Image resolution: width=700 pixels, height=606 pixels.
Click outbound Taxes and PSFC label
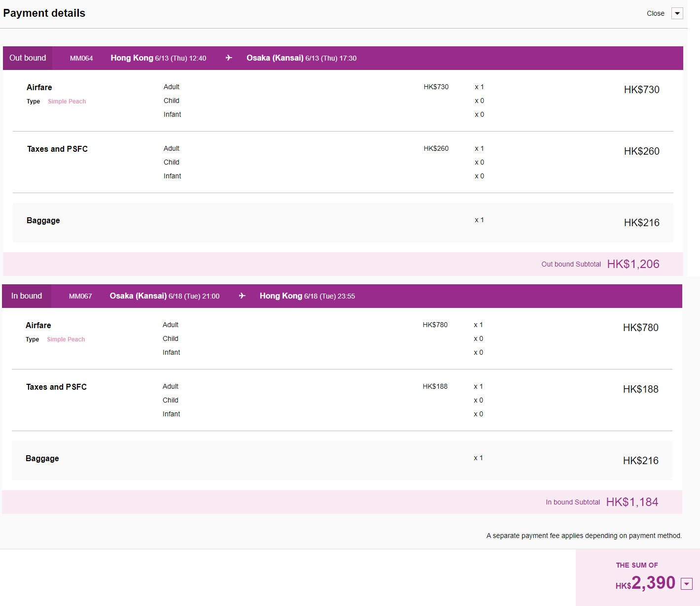pyautogui.click(x=57, y=149)
